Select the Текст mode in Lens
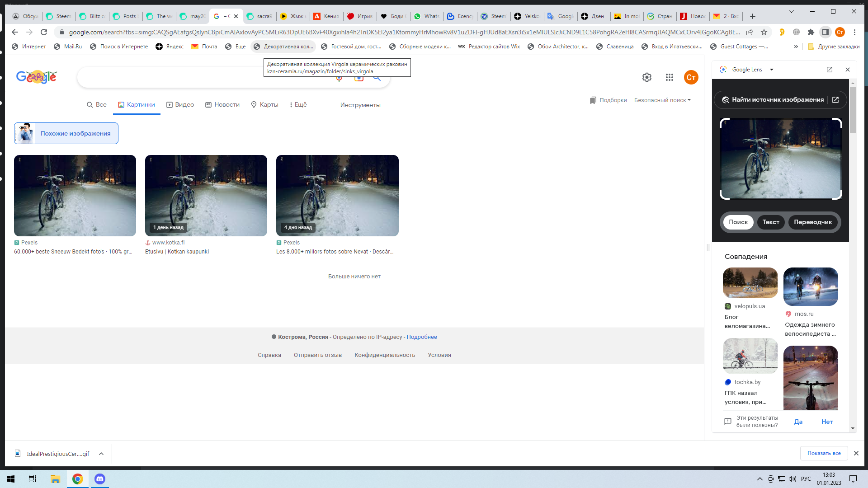This screenshot has height=488, width=868. coord(771,222)
